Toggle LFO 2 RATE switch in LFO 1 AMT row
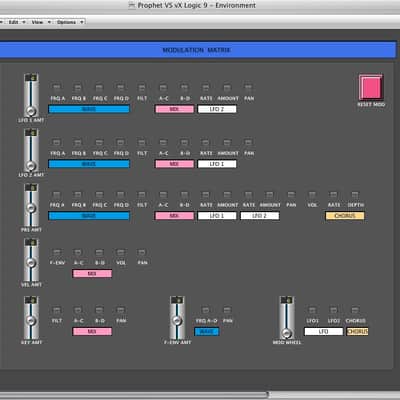Screen dimensions: 400x400 click(206, 88)
